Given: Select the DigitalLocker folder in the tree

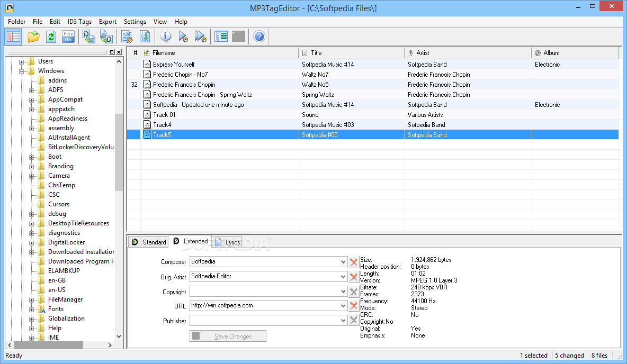Looking at the screenshot, I should click(x=66, y=242).
